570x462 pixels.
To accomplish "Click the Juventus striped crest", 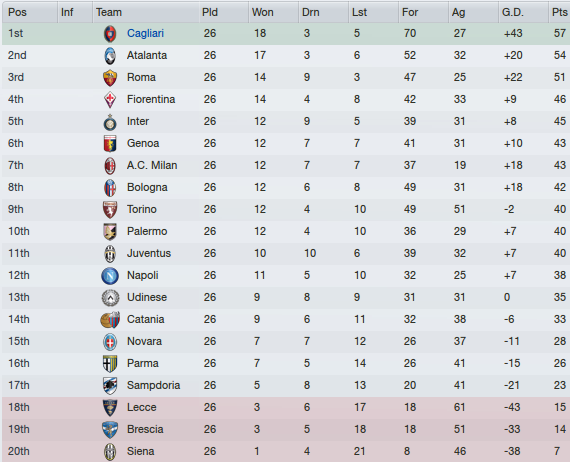I will point(110,254).
